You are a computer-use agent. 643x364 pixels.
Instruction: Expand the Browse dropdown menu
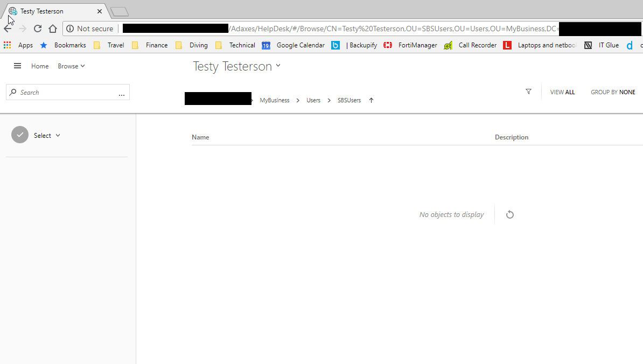71,66
